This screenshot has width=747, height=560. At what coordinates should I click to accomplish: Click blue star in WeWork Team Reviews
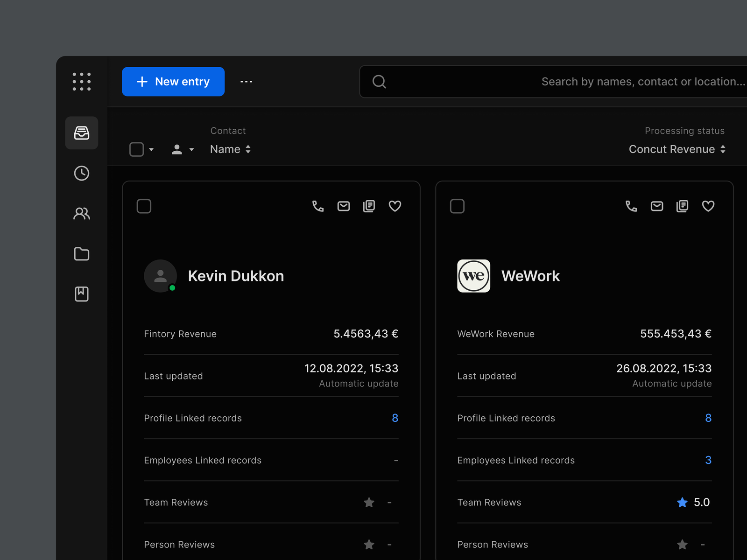(682, 503)
